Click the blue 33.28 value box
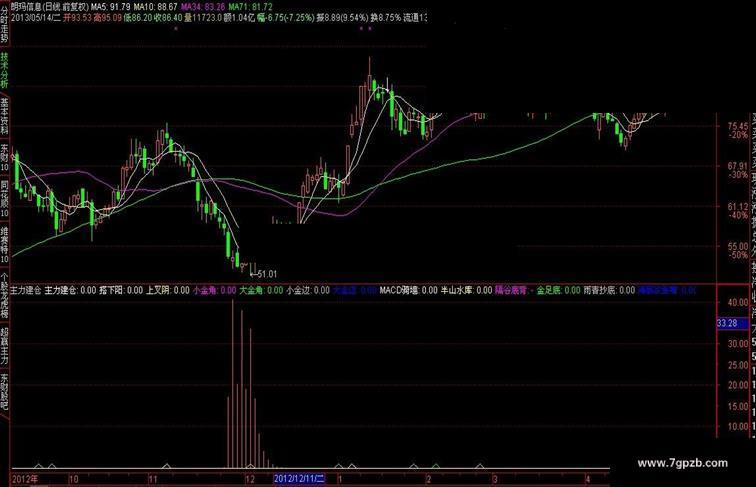This screenshot has height=487, width=756. click(x=732, y=323)
